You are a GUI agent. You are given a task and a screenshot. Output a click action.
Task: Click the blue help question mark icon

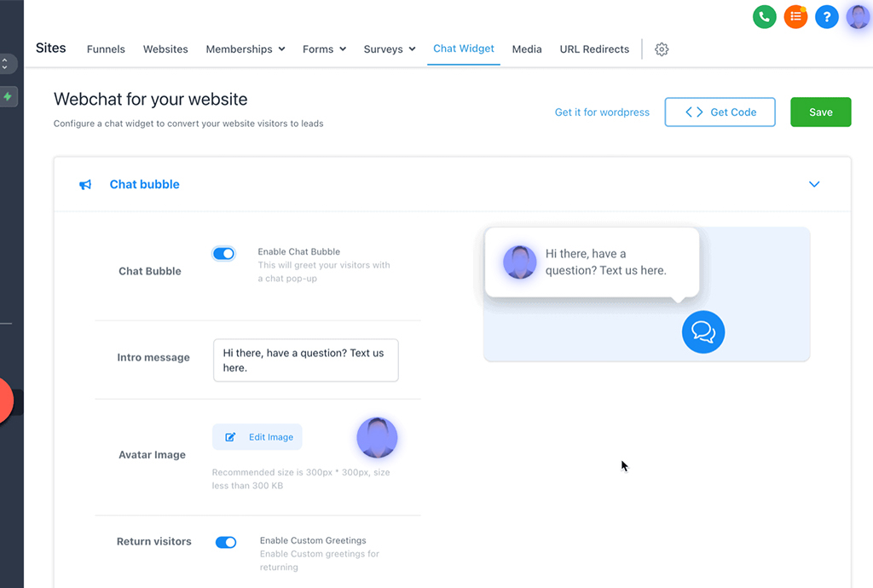(x=826, y=16)
